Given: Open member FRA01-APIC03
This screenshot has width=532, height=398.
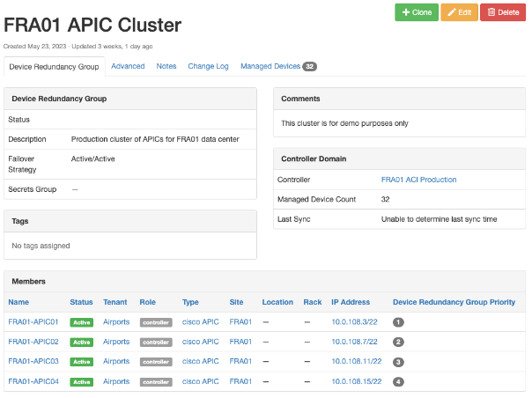Looking at the screenshot, I should pos(33,362).
